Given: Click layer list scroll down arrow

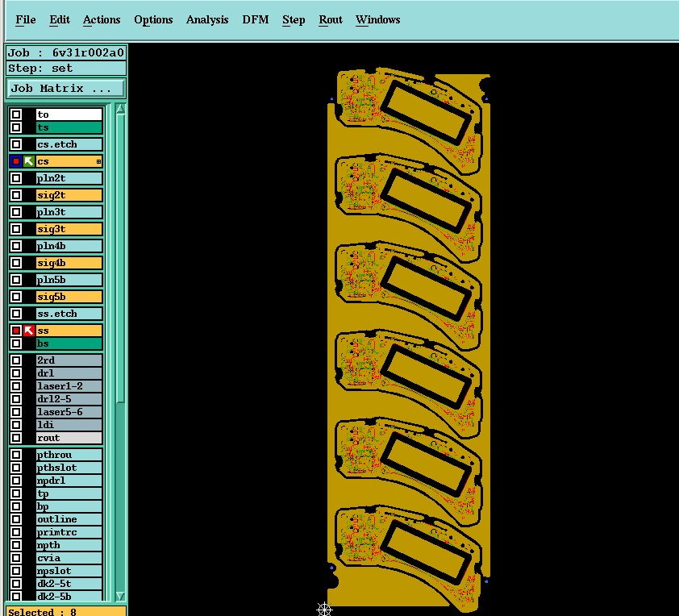Looking at the screenshot, I should (x=120, y=596).
